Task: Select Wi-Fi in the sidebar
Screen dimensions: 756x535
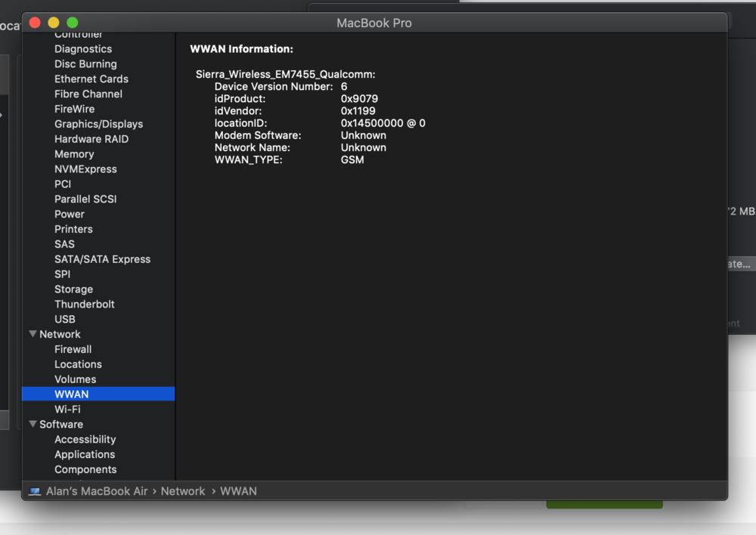Action: coord(67,410)
